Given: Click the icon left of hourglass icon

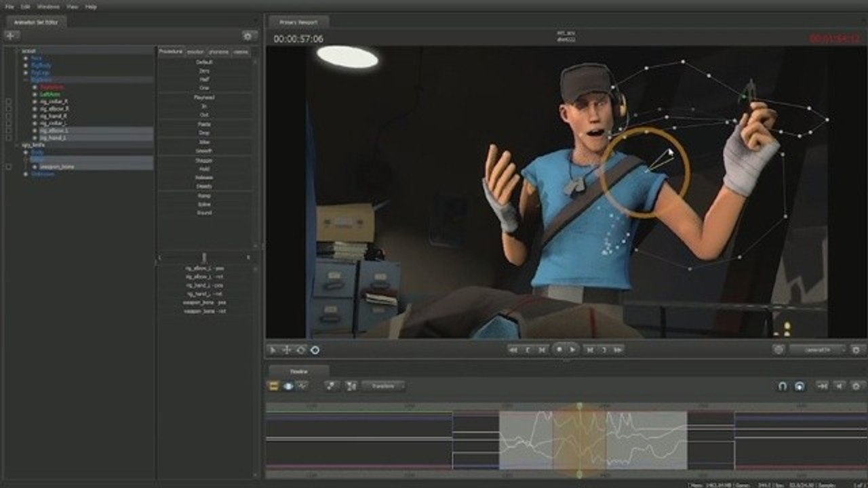Looking at the screenshot, I should click(331, 386).
